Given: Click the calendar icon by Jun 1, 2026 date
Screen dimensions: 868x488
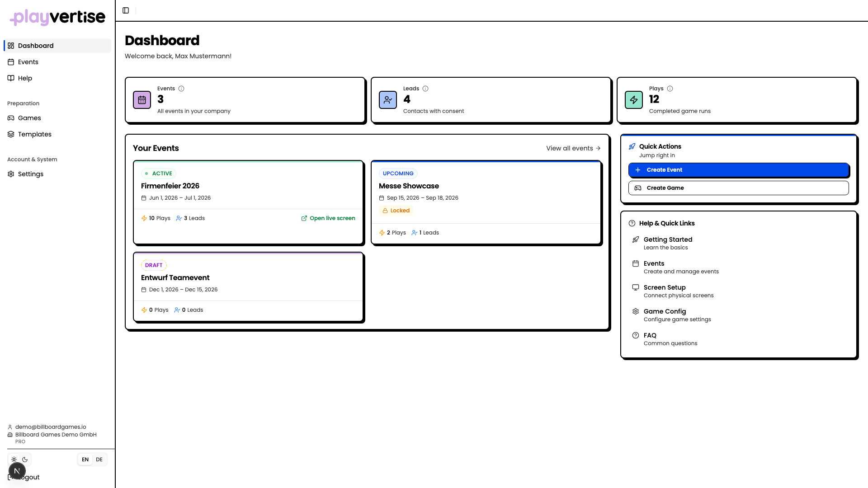Looking at the screenshot, I should tap(144, 198).
